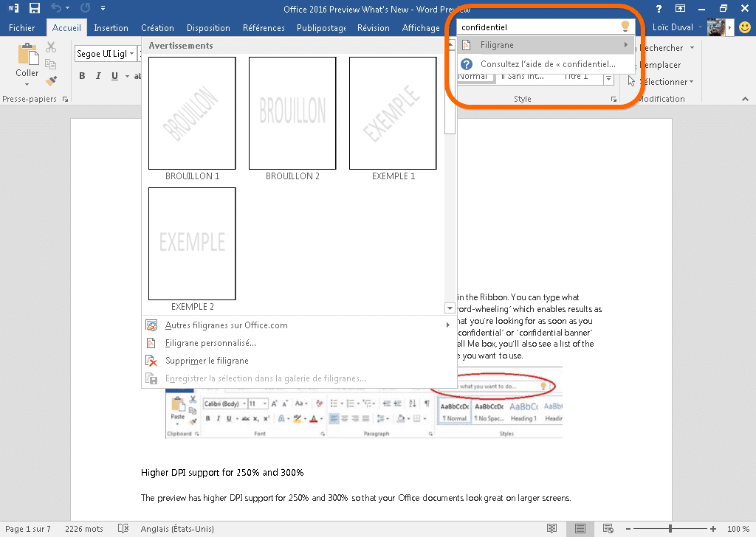Open the Publipostage tab
Screen dimensions: 756x537
[x=321, y=28]
